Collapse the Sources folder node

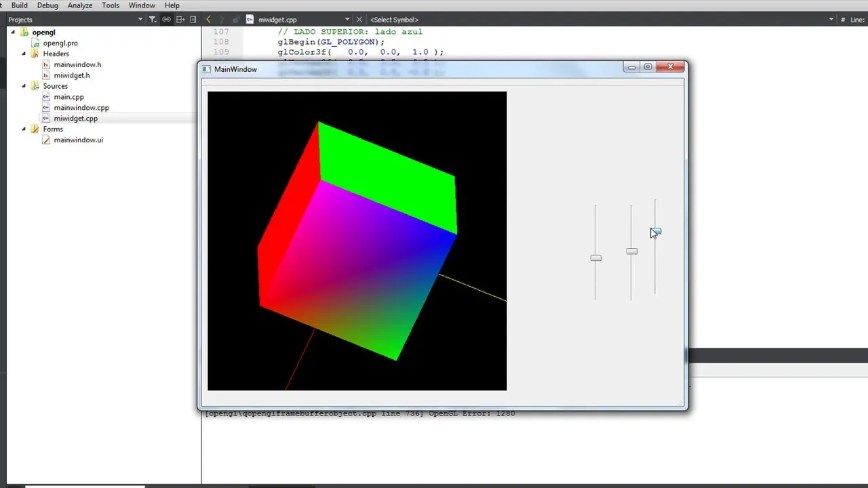pyautogui.click(x=24, y=86)
